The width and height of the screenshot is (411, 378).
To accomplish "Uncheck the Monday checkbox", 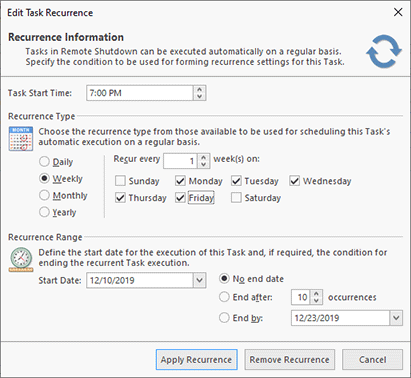I will click(x=180, y=181).
